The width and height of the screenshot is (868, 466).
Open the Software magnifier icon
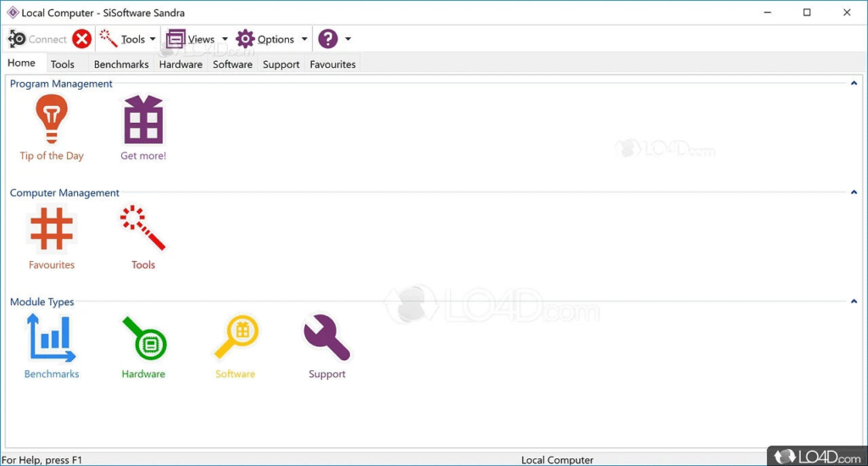(x=236, y=336)
